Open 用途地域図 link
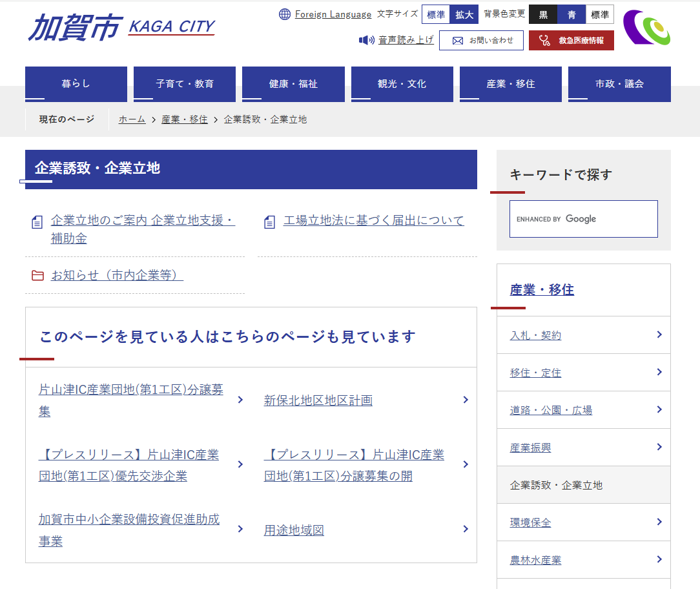 (294, 530)
